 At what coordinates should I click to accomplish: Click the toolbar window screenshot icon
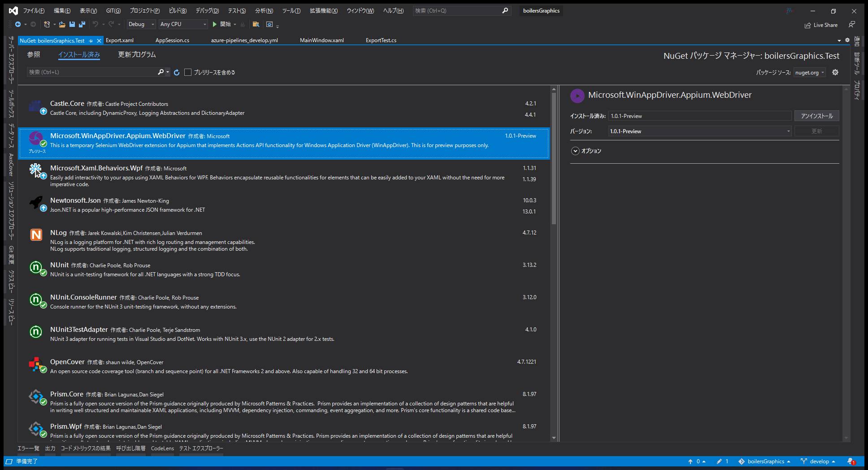[x=269, y=24]
